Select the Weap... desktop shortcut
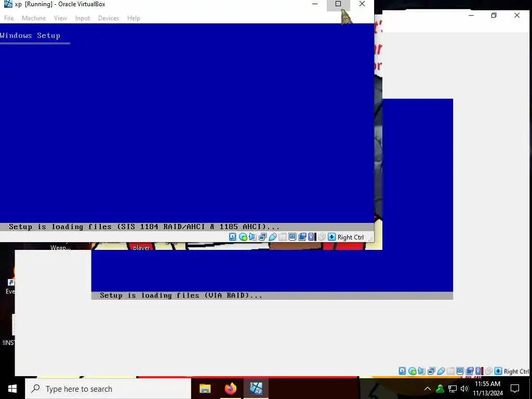This screenshot has height=399, width=532. 60,247
